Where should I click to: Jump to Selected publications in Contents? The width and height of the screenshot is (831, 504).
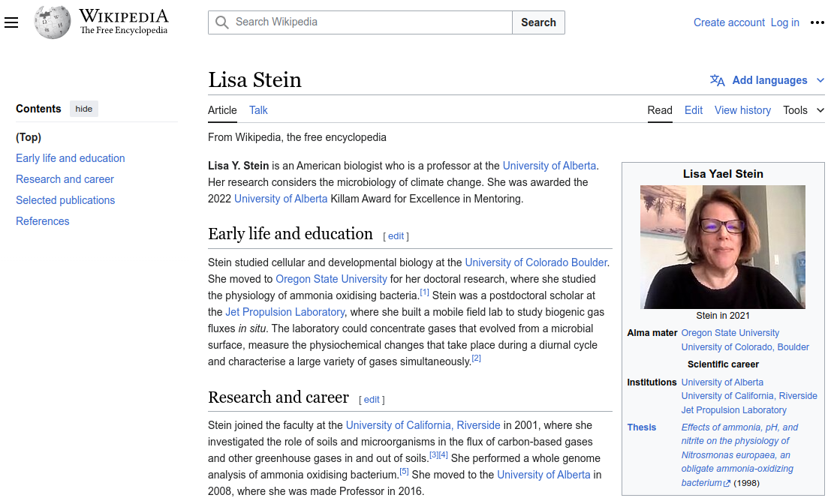(65, 200)
